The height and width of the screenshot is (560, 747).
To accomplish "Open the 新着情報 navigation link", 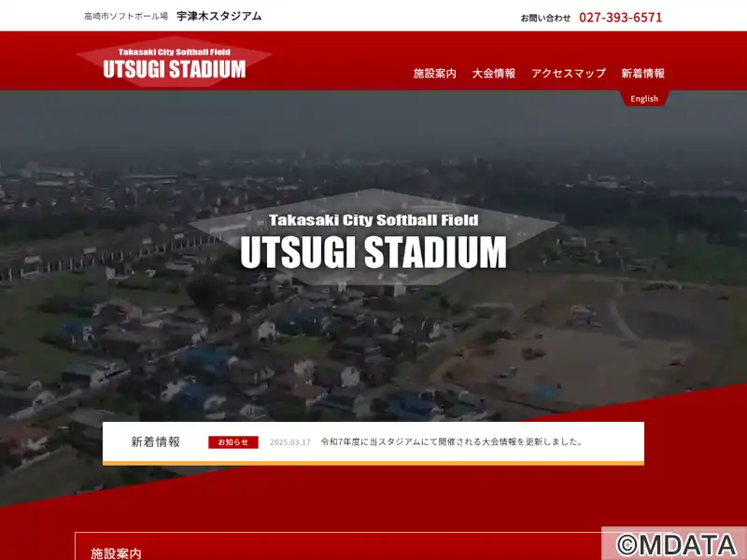I will point(642,74).
